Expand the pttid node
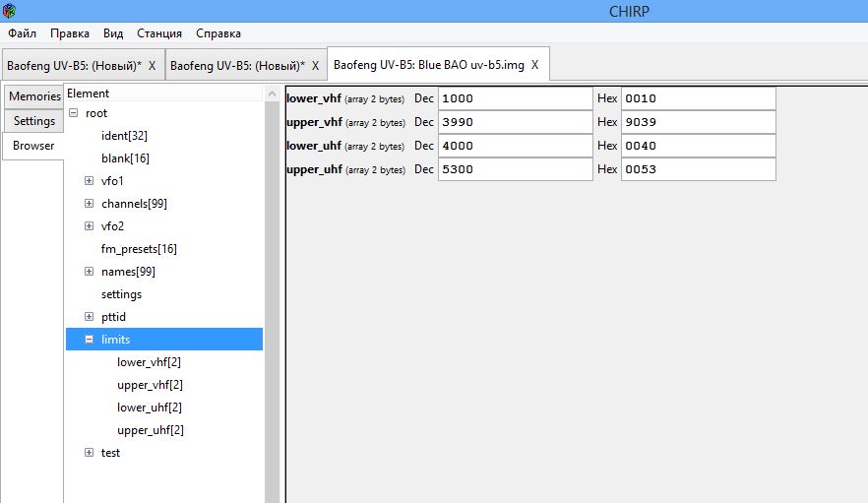 click(x=89, y=317)
